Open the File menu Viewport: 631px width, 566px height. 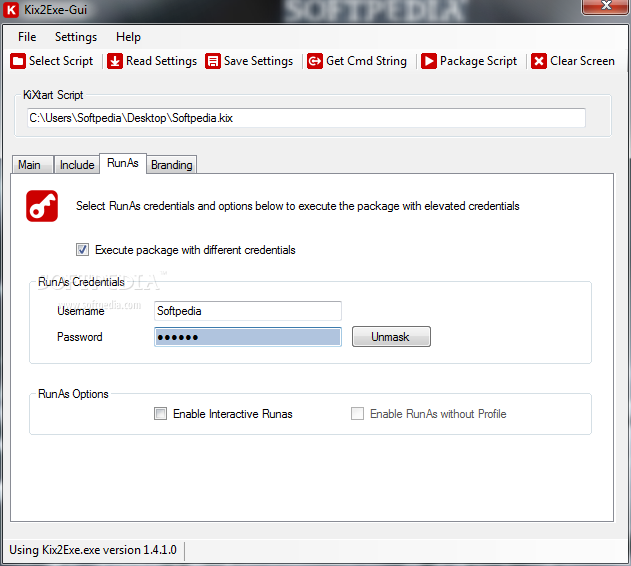pyautogui.click(x=27, y=37)
